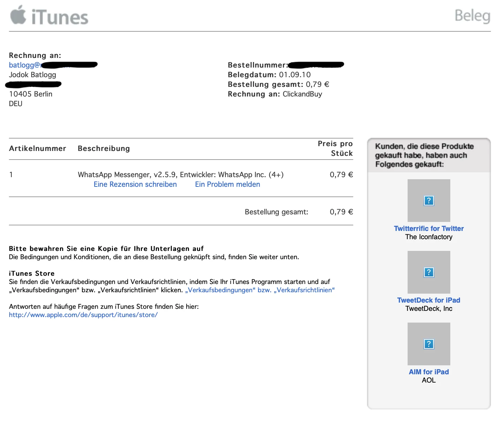Open the blue „Verkaufsrichtlinien“ link
The height and width of the screenshot is (437, 504).
click(304, 290)
